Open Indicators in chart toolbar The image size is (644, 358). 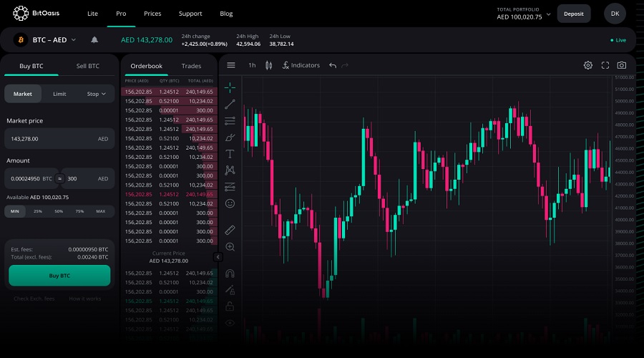pyautogui.click(x=301, y=65)
